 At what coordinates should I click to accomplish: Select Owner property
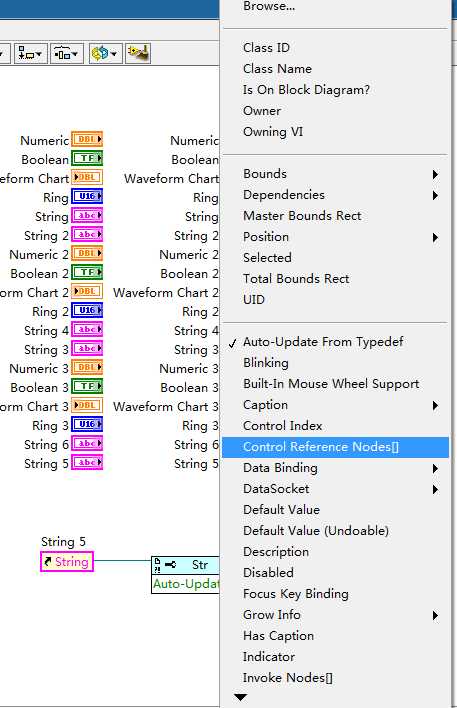tap(335, 111)
